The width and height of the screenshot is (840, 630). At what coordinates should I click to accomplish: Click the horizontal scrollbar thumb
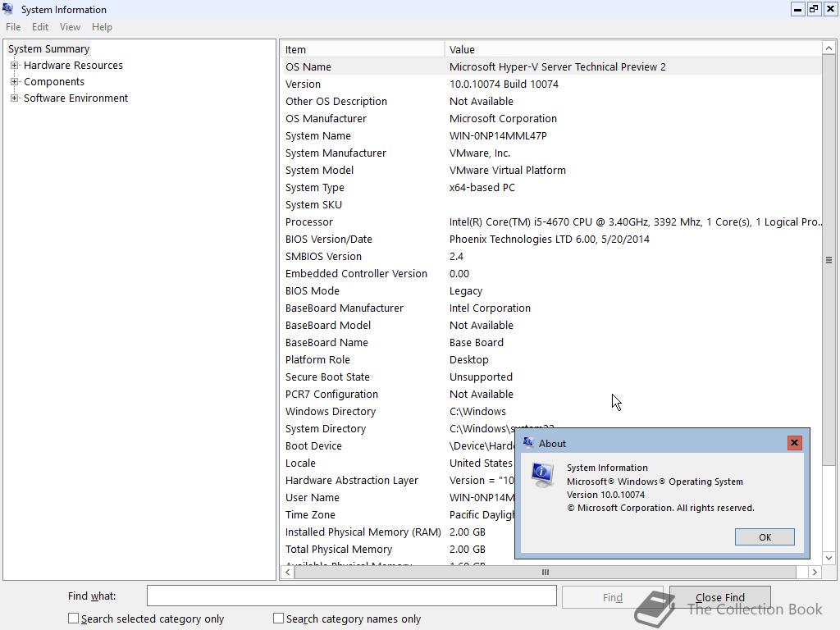click(x=545, y=572)
